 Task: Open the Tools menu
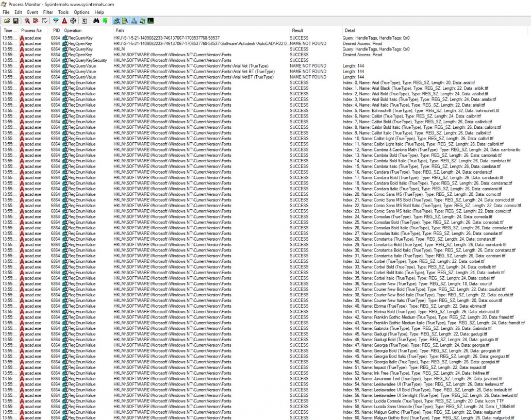click(x=63, y=12)
